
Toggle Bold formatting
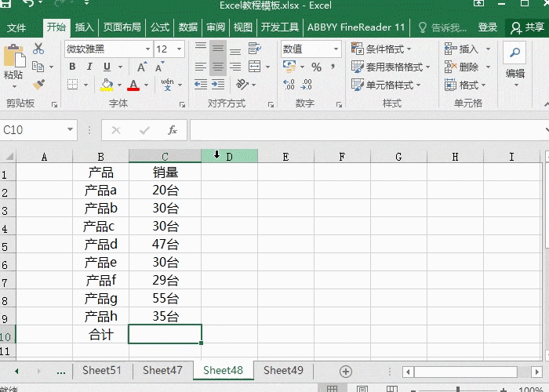(72, 67)
